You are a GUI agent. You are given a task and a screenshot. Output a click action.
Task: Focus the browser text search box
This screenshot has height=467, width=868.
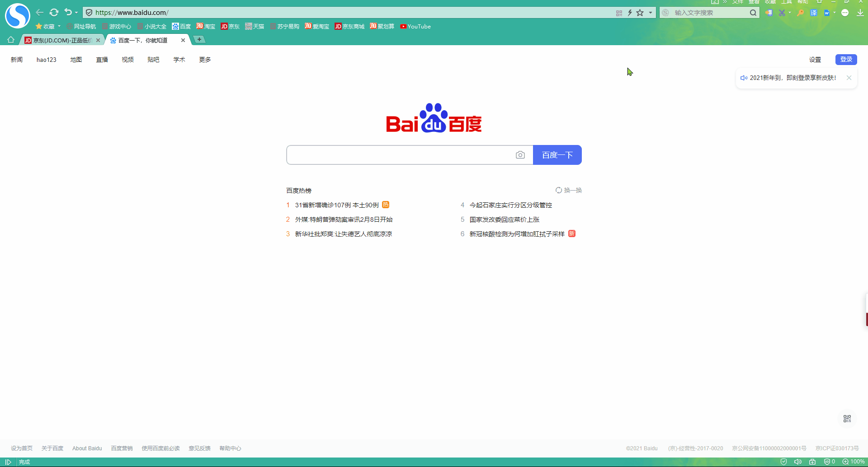[710, 13]
